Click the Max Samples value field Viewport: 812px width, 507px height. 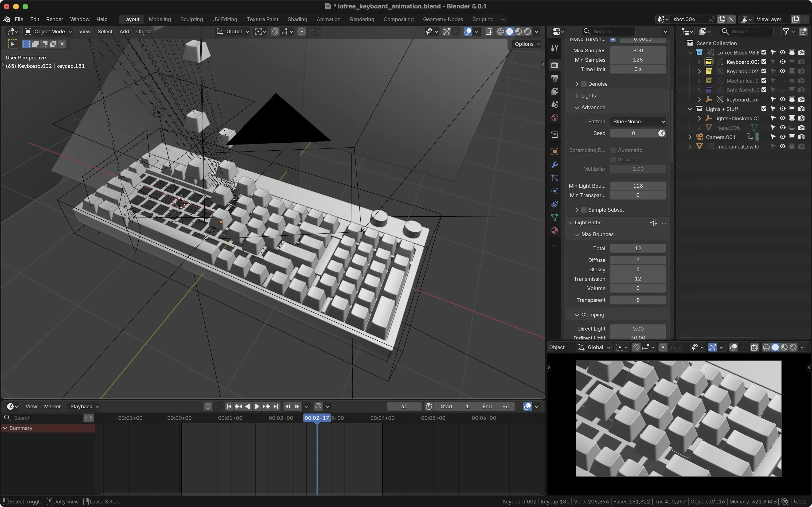tap(638, 50)
